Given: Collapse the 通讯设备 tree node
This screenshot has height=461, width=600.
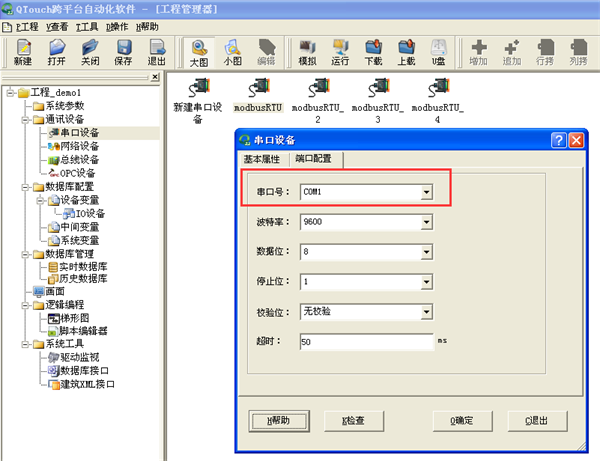Looking at the screenshot, I should click(x=26, y=120).
